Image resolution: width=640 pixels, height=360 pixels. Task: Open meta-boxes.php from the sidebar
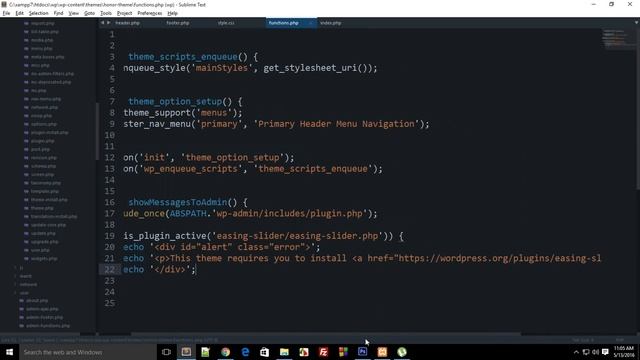point(47,57)
